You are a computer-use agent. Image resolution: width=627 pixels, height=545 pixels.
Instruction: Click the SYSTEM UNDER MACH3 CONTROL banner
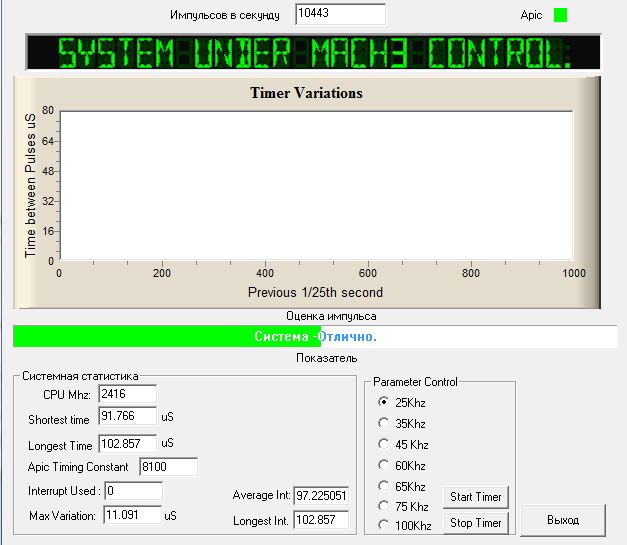(x=313, y=52)
